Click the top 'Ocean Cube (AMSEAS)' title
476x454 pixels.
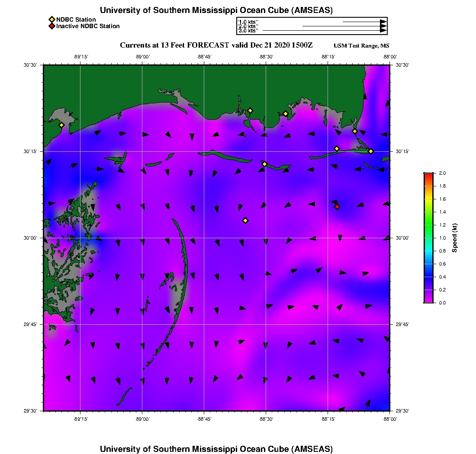coord(216,10)
